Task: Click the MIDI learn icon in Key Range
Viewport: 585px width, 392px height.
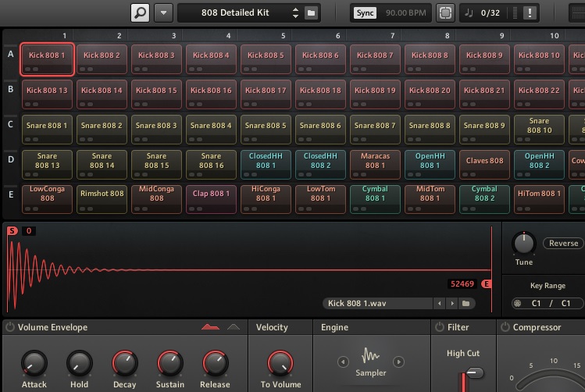Action: tap(518, 303)
